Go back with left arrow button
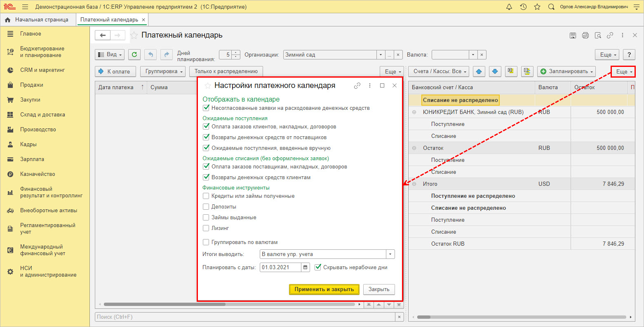644x327 pixels. 103,36
